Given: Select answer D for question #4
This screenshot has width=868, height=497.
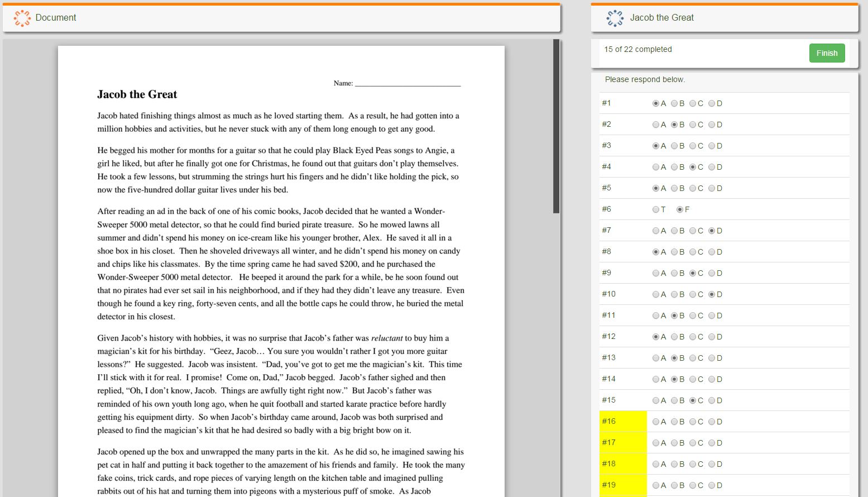Looking at the screenshot, I should point(712,167).
